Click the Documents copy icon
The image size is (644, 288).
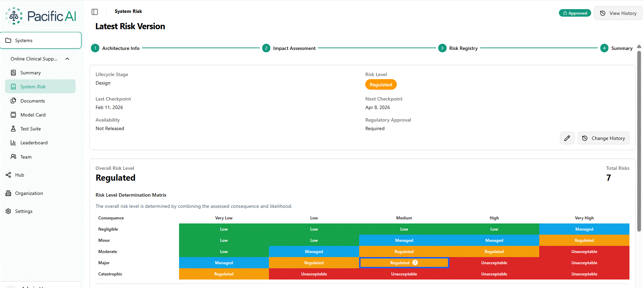13,101
